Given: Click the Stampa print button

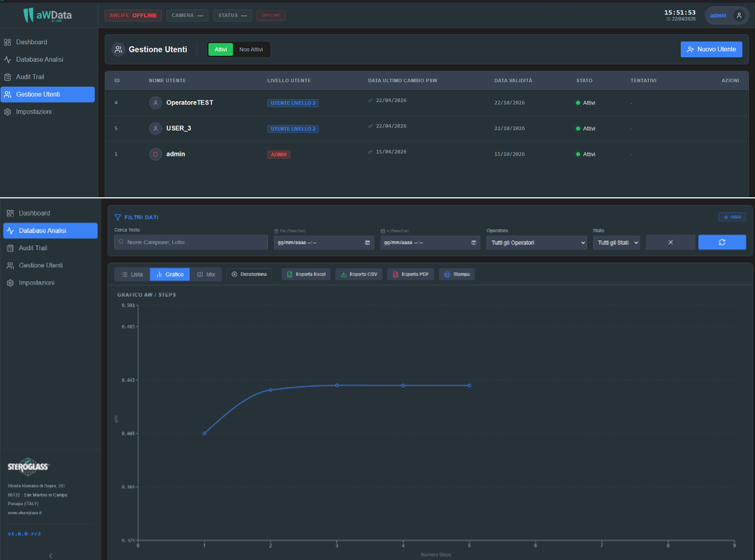Looking at the screenshot, I should tap(457, 275).
